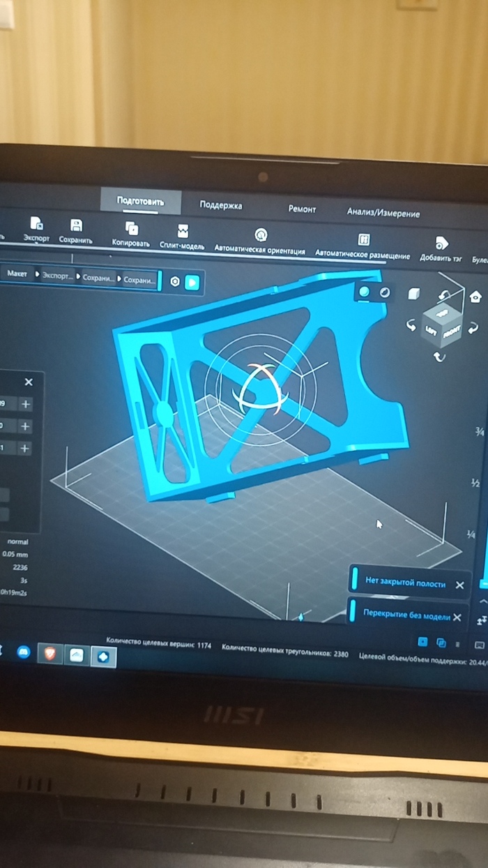Open Brave browser from the taskbar

(49, 653)
